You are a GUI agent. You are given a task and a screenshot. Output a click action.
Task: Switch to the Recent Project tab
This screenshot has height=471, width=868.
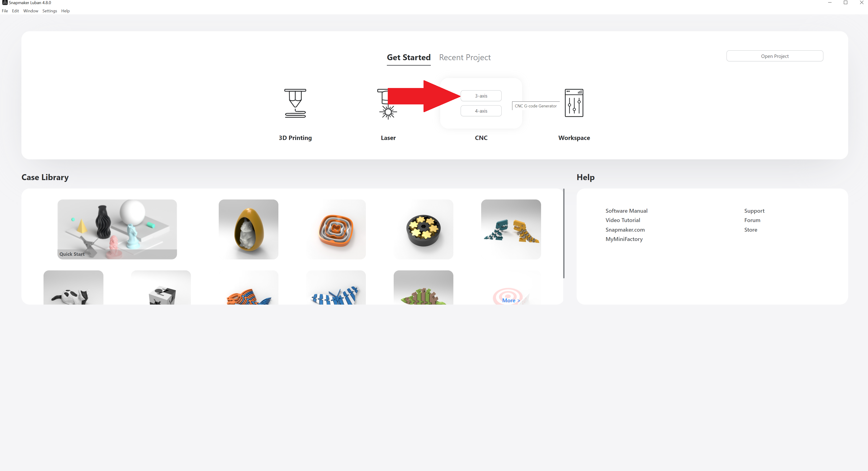coord(465,57)
